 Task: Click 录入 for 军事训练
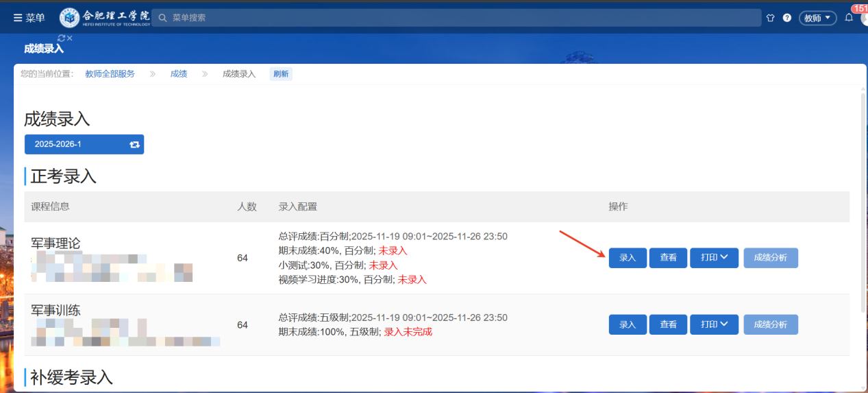coord(628,324)
